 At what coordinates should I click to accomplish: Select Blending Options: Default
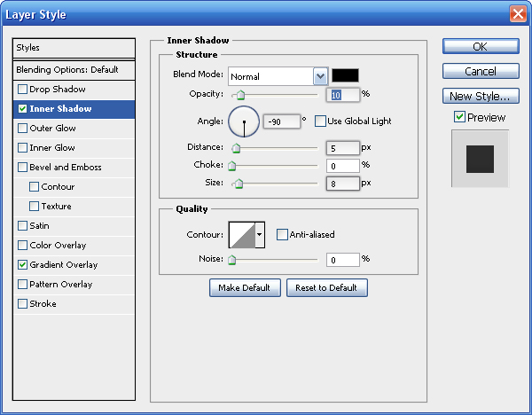tap(74, 70)
